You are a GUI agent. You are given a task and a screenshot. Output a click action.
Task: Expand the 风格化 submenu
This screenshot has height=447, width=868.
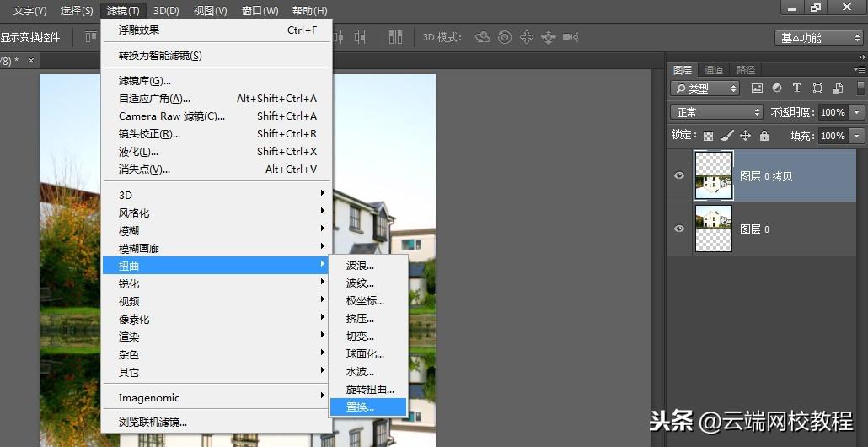coord(217,213)
